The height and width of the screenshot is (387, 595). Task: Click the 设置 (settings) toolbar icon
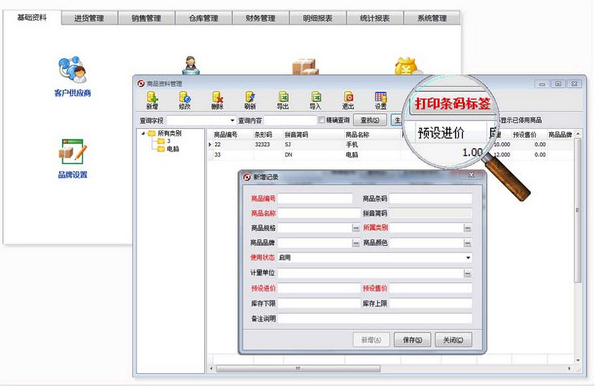pos(381,100)
